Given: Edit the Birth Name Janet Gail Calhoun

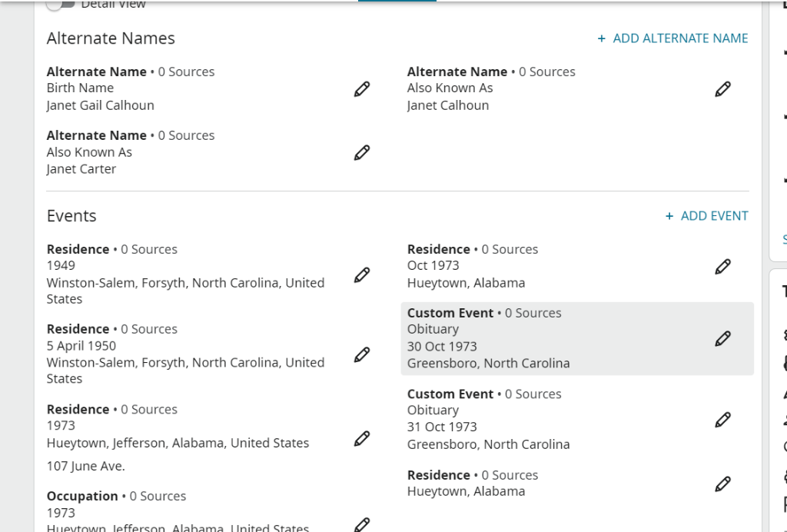Looking at the screenshot, I should point(362,89).
